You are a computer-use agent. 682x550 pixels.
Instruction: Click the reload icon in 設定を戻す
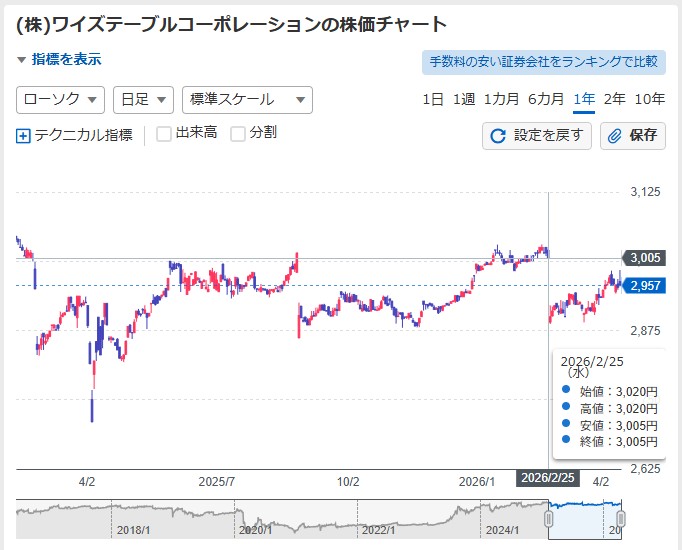tap(498, 136)
